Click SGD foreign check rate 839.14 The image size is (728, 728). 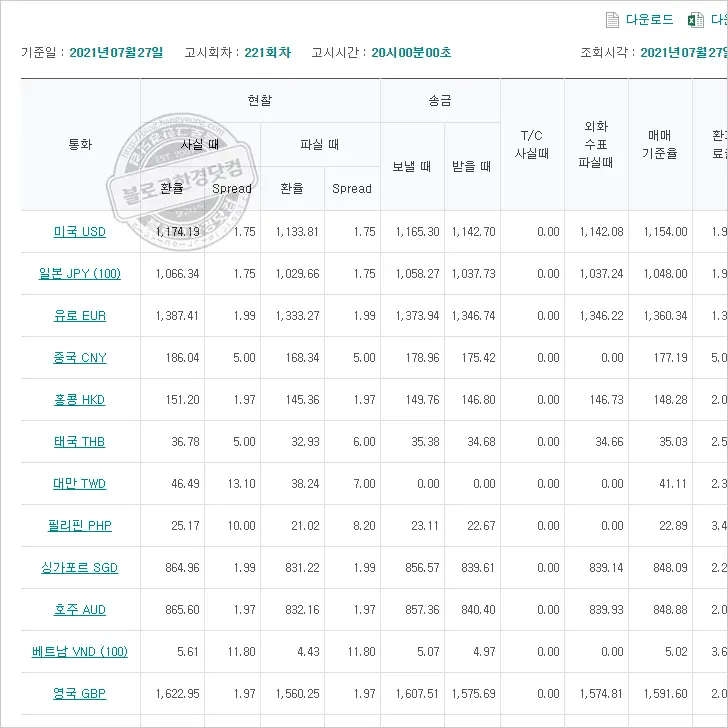coord(606,568)
